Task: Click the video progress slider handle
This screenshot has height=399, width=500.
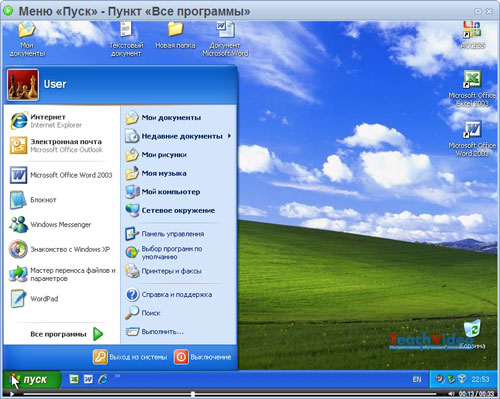Action: click(x=193, y=394)
